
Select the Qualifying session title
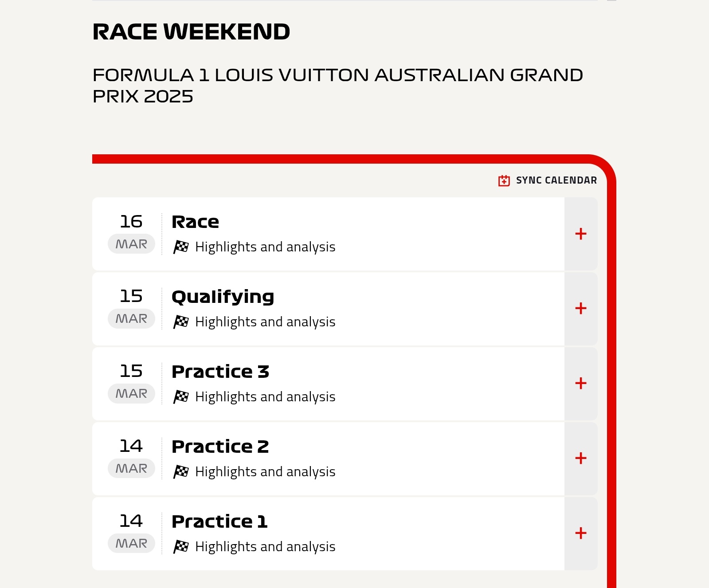[223, 297]
